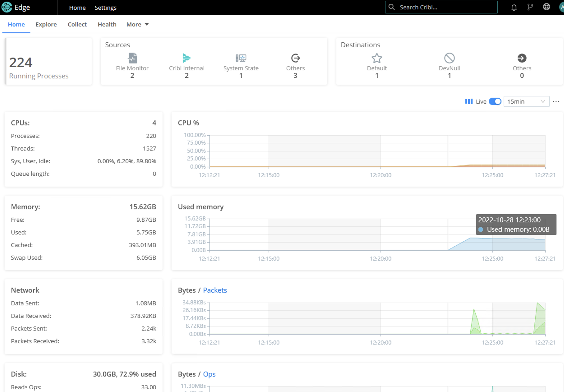Click the 224 Running Processes card
The width and height of the screenshot is (564, 392).
[x=48, y=61]
